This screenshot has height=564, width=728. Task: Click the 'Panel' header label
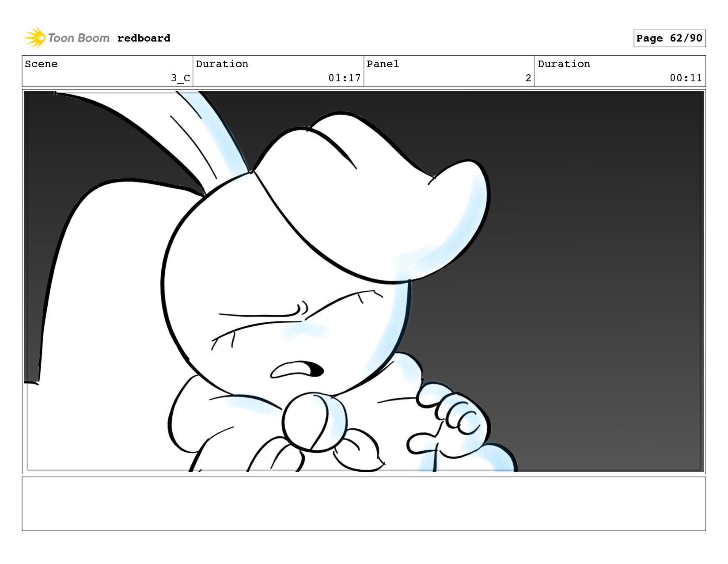pos(383,64)
